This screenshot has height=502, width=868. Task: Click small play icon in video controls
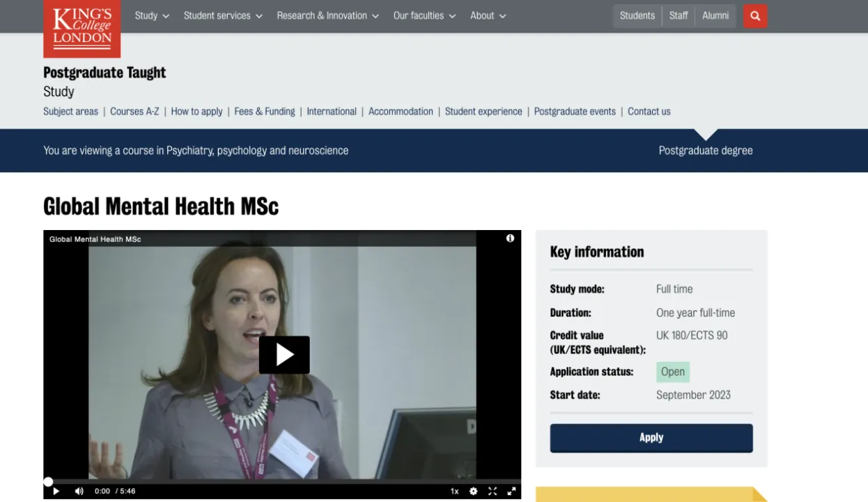56,491
